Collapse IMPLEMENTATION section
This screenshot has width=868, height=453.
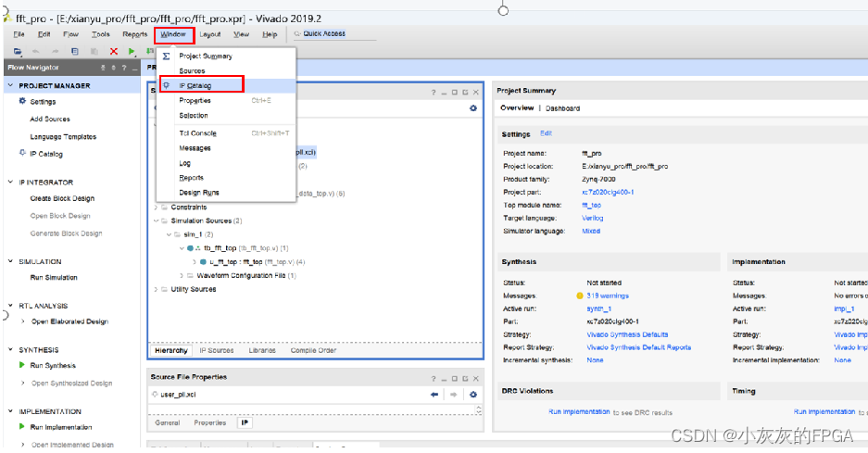(10, 411)
